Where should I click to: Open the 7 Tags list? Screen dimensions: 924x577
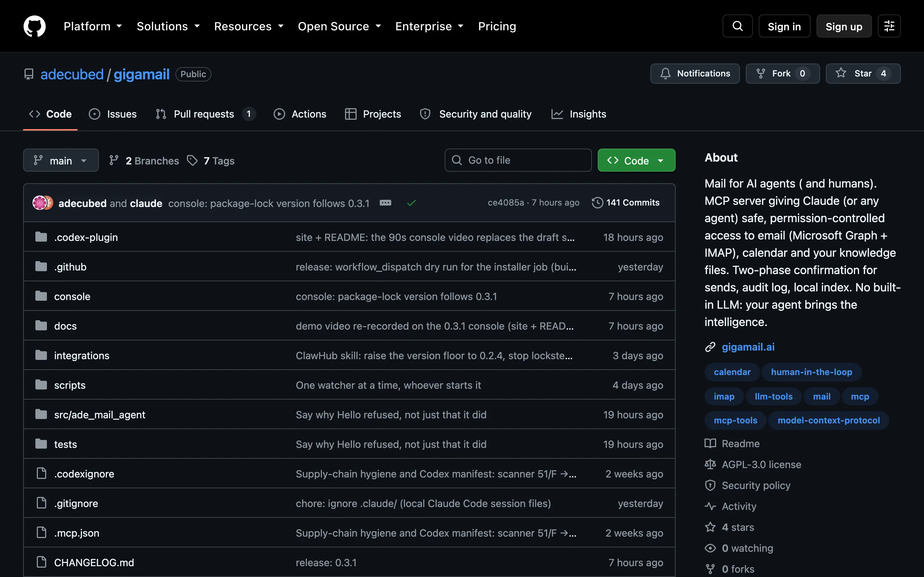click(211, 161)
